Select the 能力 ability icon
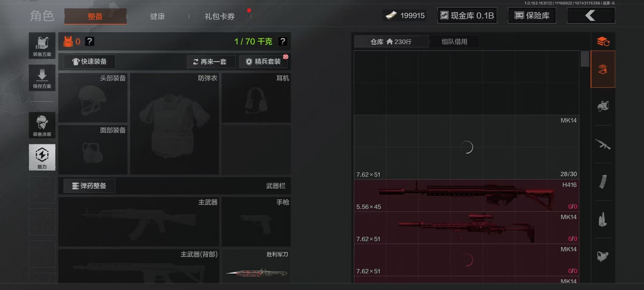This screenshot has width=644, height=290. (x=42, y=157)
